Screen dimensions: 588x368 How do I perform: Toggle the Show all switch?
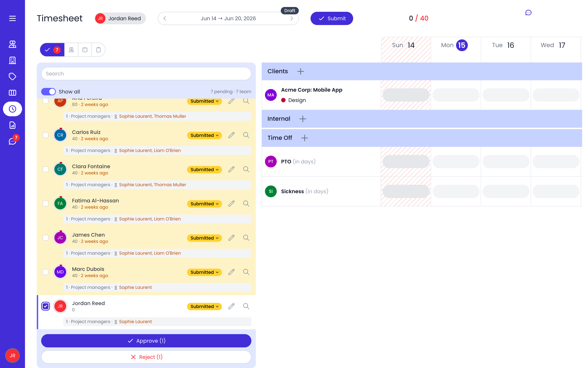[48, 91]
